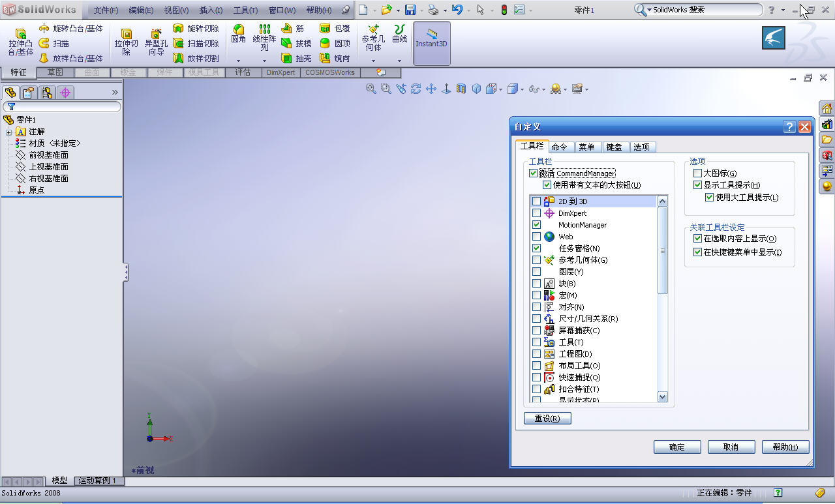Image resolution: width=835 pixels, height=504 pixels.
Task: Expand the FeatureManager panel double chevron
Action: [115, 93]
